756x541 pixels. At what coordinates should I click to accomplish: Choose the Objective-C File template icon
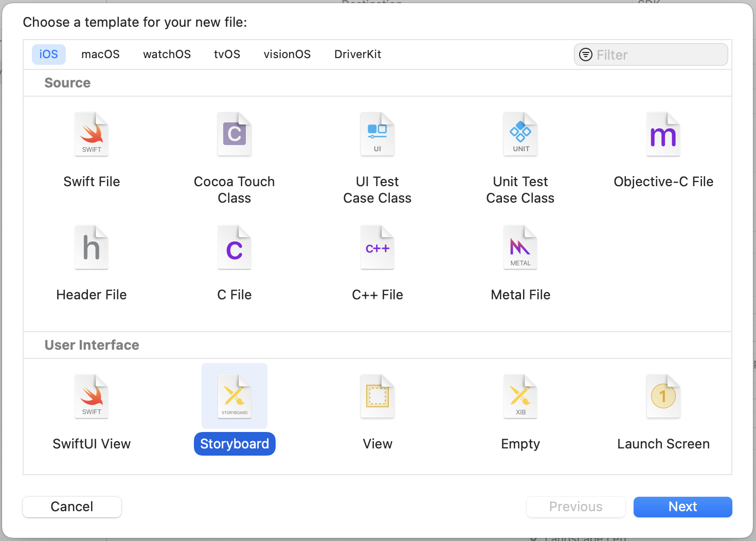(x=663, y=135)
